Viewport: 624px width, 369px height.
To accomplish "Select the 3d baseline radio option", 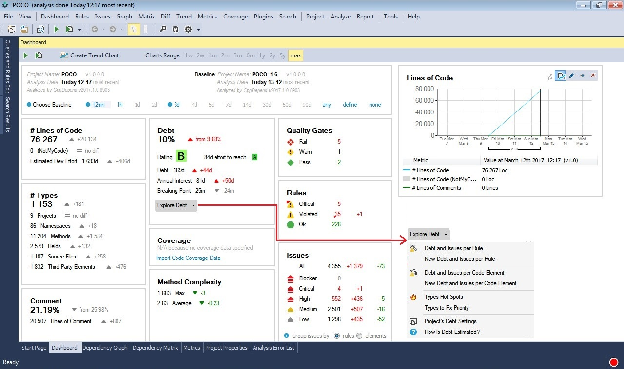I will (x=170, y=105).
